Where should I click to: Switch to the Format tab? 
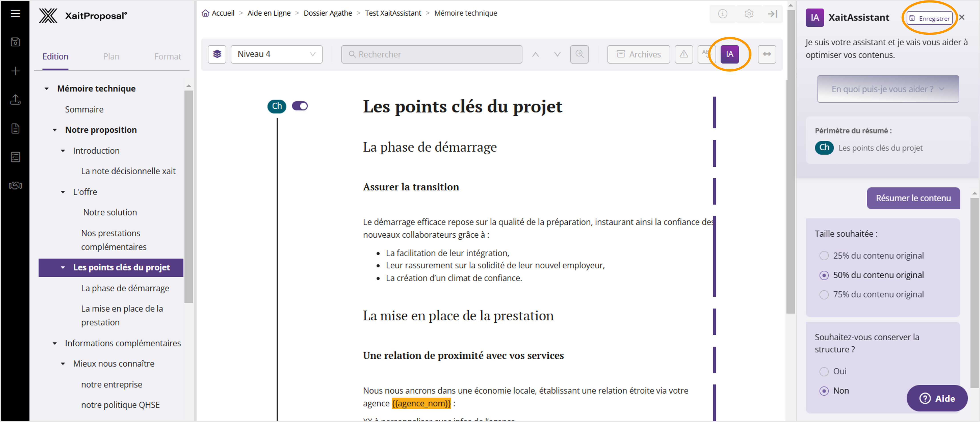tap(167, 57)
